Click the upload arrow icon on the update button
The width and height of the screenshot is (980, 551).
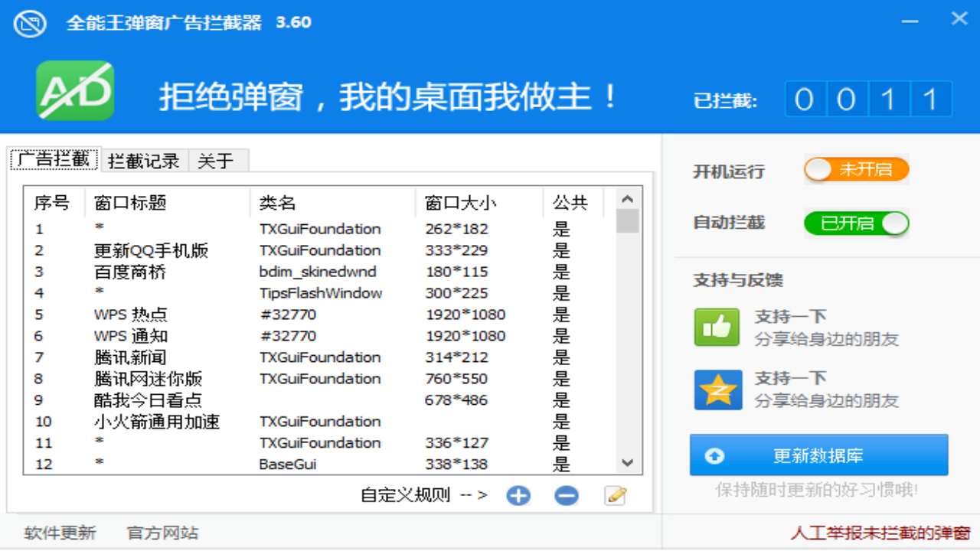point(713,454)
